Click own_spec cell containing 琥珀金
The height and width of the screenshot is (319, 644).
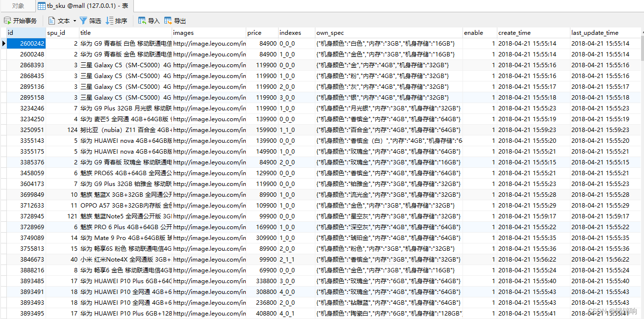(x=389, y=238)
